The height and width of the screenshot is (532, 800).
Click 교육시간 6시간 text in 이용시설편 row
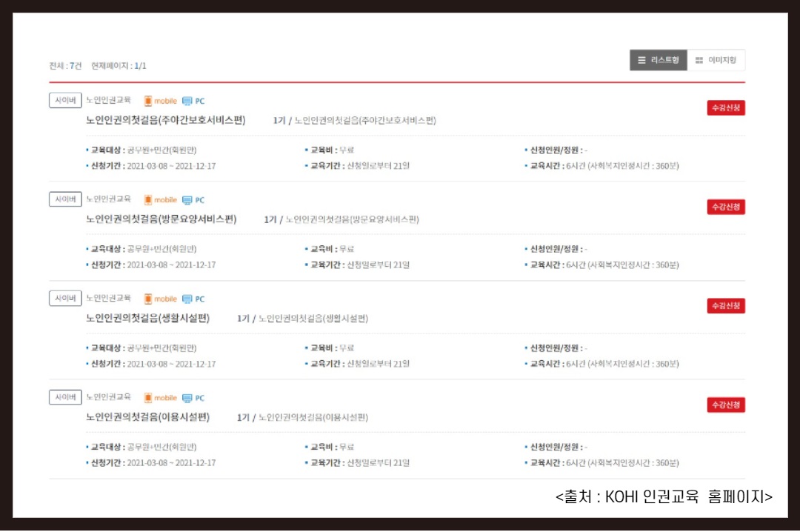pyautogui.click(x=602, y=463)
